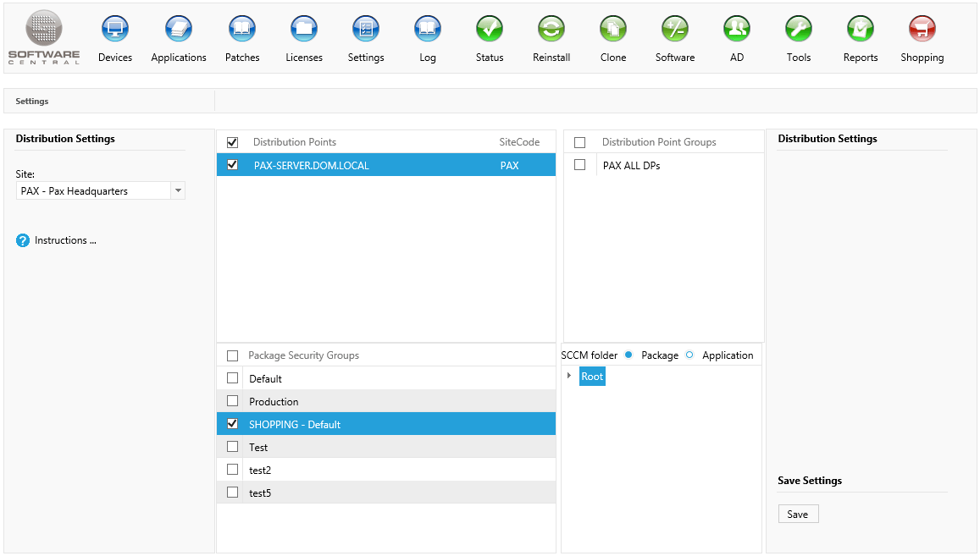Open the Log viewer

(427, 36)
